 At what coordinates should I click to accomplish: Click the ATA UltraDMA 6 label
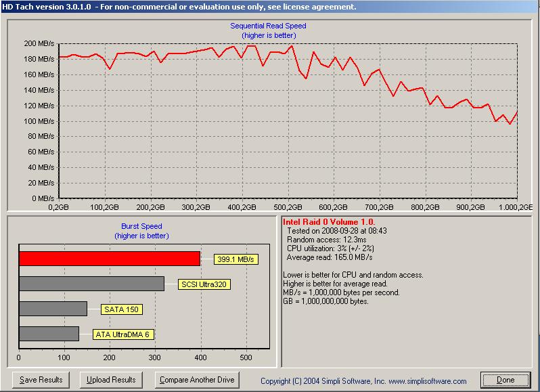click(122, 334)
